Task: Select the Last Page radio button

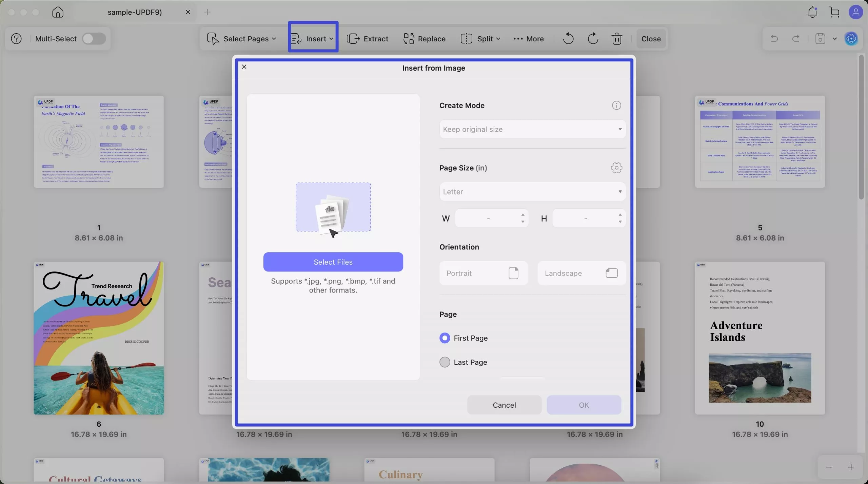Action: (x=445, y=362)
